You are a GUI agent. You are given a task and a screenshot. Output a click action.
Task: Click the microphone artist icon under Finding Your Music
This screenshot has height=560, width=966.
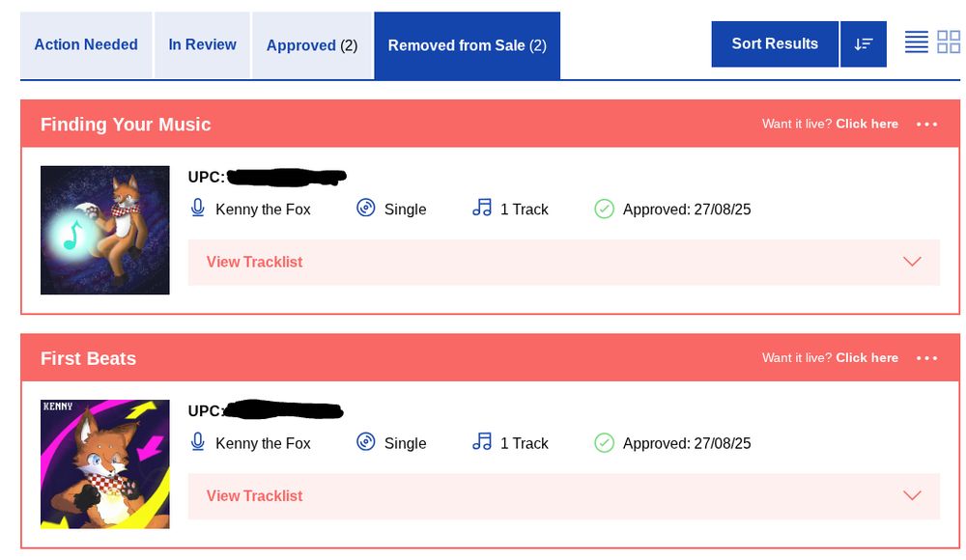coord(198,209)
